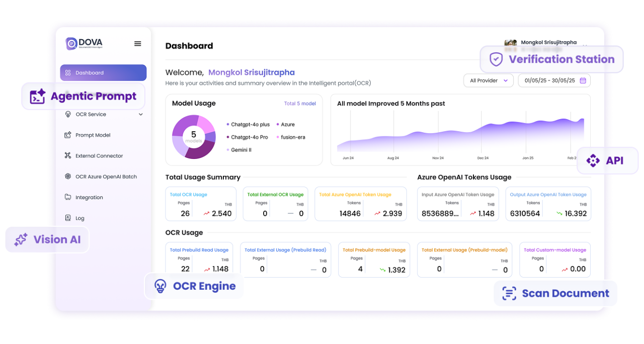Click the Vision AI sparkle icon
This screenshot has height=344, width=644.
click(x=21, y=239)
